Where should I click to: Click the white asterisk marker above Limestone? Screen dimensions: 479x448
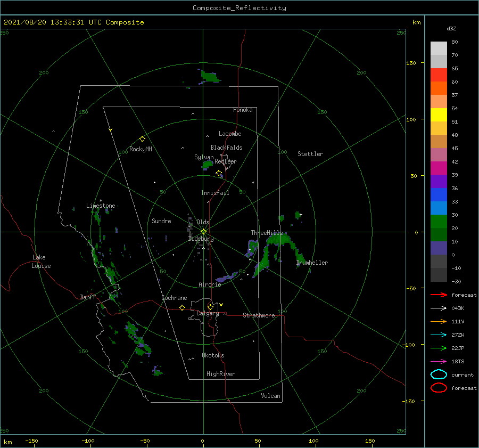tap(101, 201)
